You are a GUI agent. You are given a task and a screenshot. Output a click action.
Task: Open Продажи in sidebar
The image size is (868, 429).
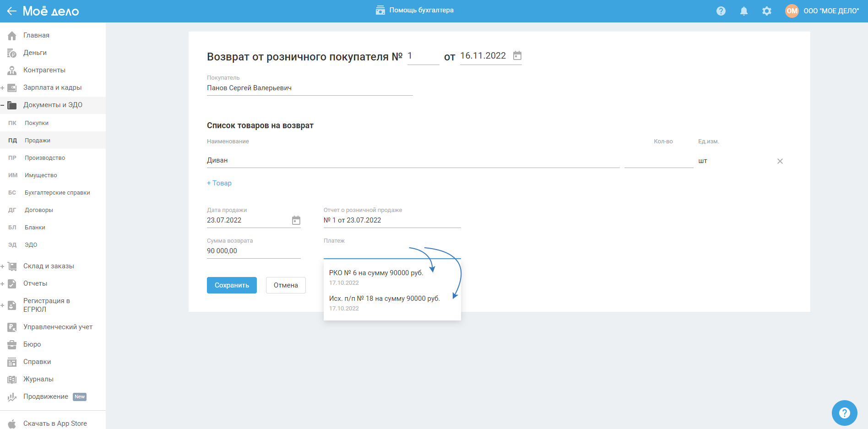[38, 141]
